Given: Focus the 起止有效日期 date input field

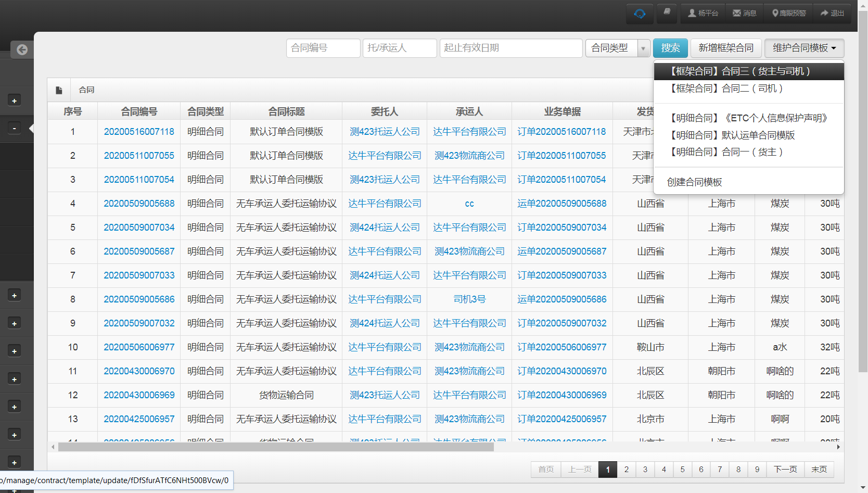Looking at the screenshot, I should click(510, 48).
